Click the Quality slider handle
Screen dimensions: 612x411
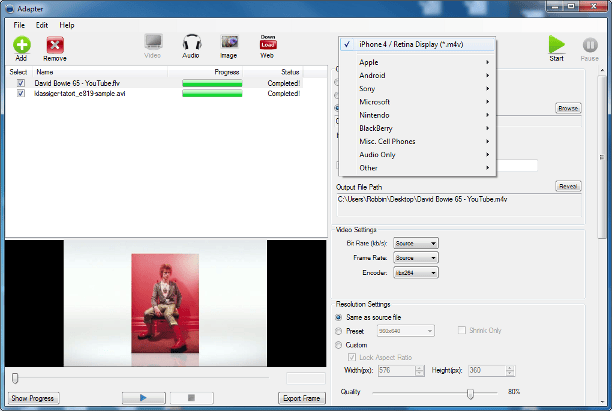point(470,393)
